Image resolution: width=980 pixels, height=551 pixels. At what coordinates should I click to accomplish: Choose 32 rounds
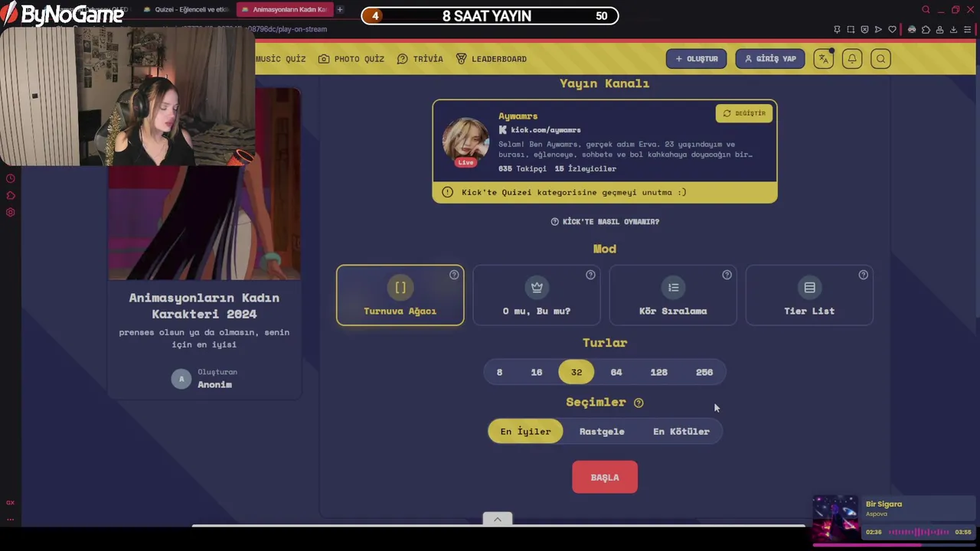click(577, 373)
